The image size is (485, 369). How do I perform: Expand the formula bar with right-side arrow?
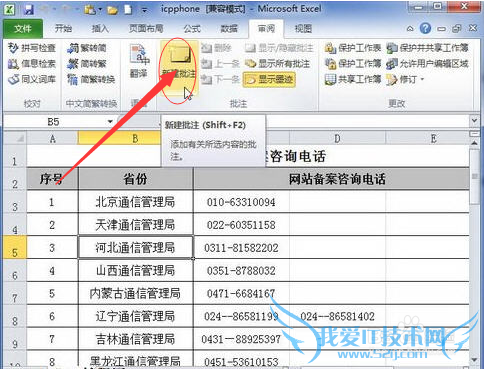[475, 121]
